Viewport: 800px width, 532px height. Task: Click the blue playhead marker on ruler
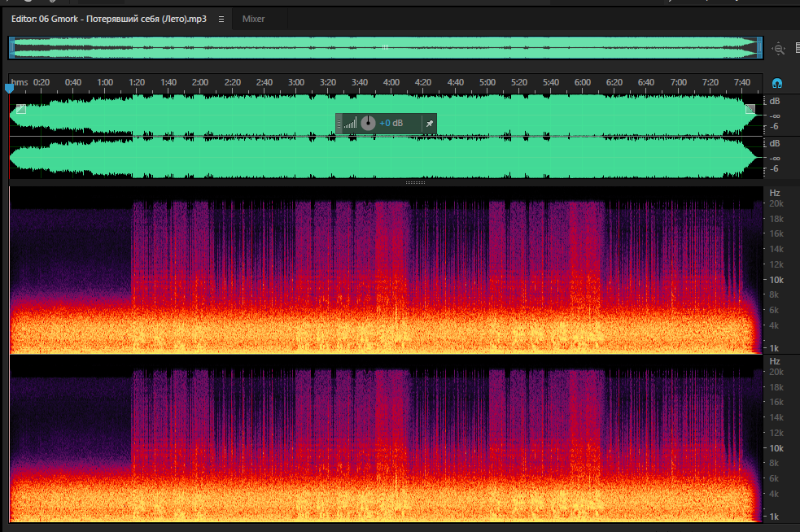click(x=9, y=88)
